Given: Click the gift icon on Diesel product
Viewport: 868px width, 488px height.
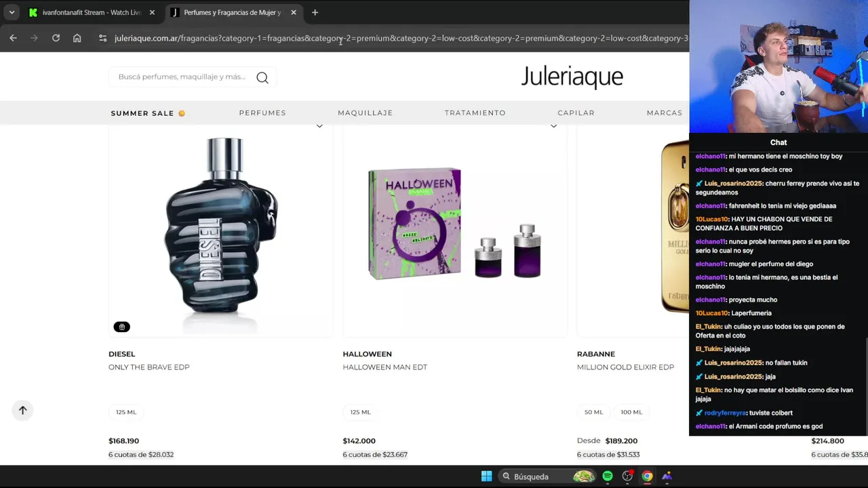Looking at the screenshot, I should click(121, 327).
